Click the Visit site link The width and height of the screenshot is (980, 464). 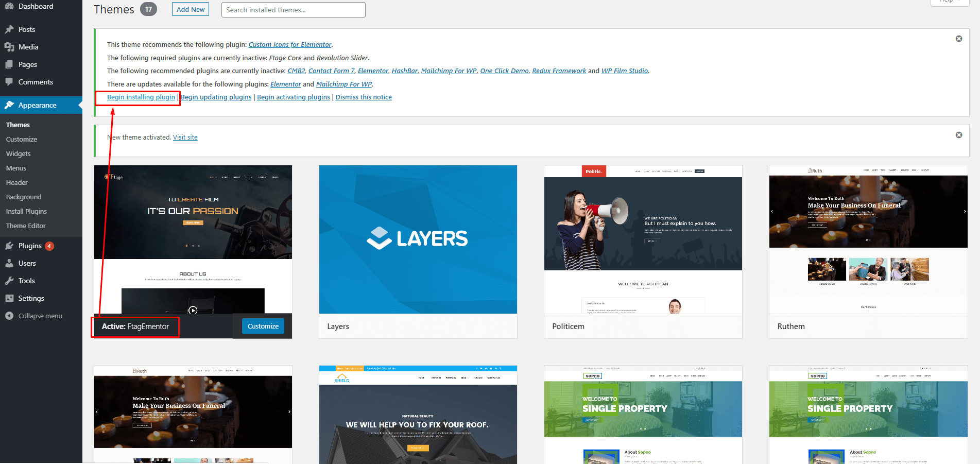[x=185, y=138]
